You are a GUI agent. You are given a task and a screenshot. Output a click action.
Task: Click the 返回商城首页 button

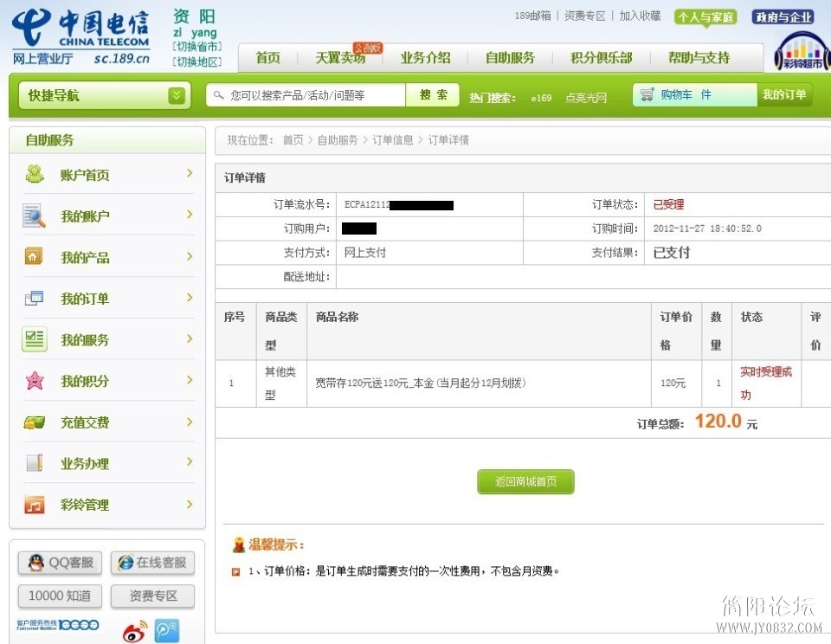click(x=525, y=481)
